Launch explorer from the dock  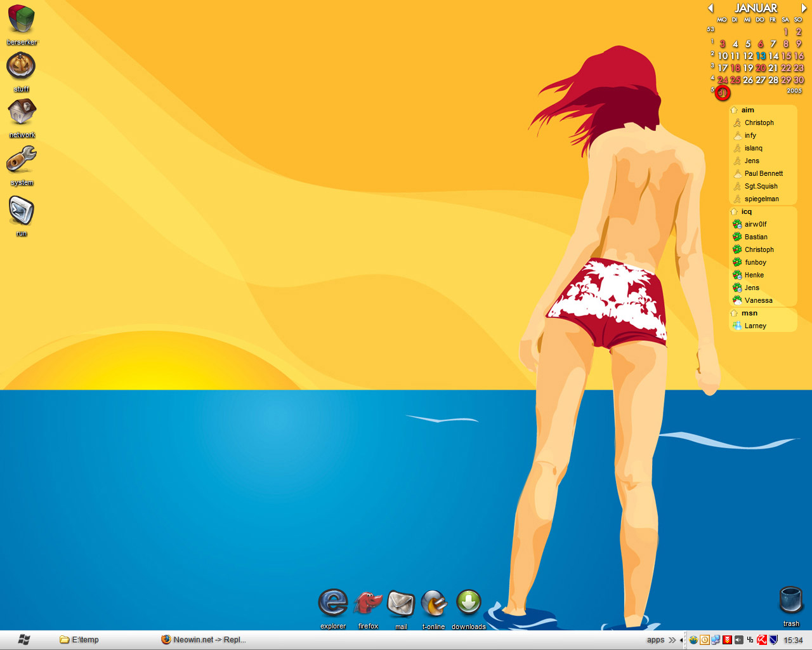click(x=333, y=603)
